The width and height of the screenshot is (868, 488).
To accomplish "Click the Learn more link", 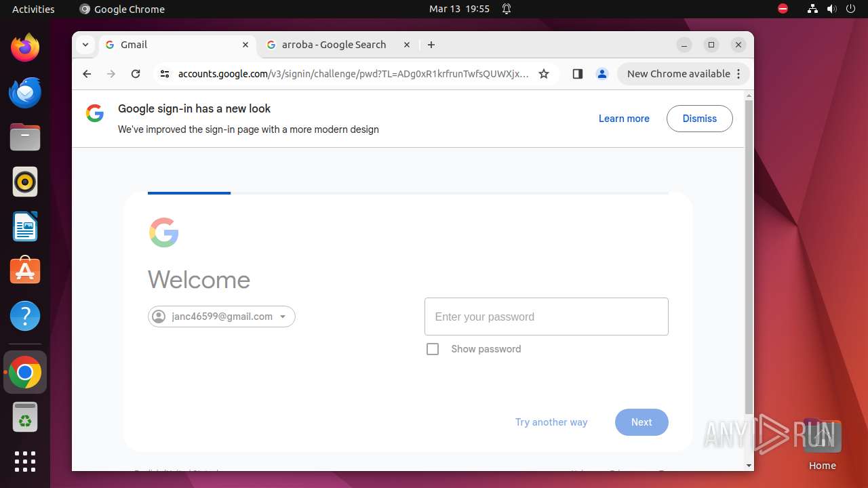I will (624, 119).
